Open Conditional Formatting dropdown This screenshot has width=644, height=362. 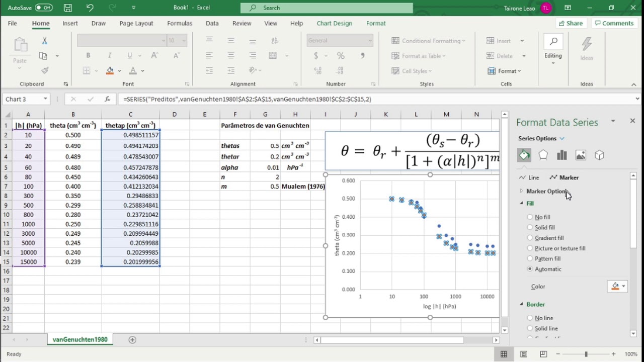428,41
